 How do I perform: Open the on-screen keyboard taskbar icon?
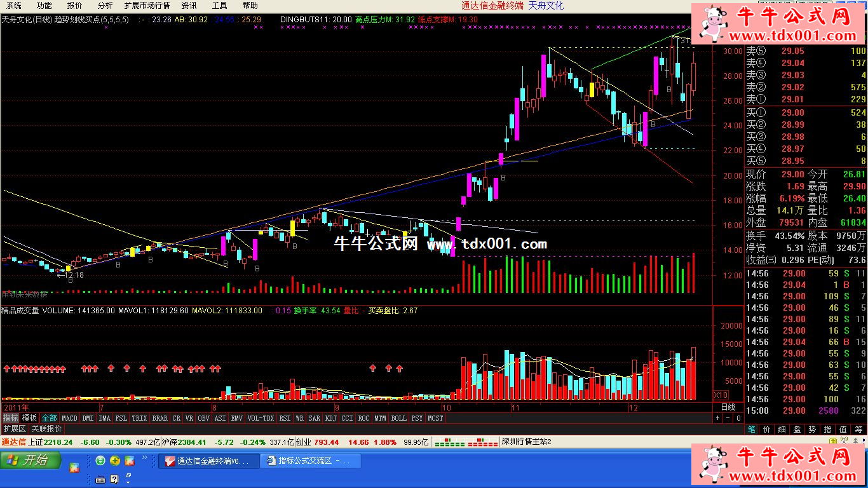click(x=100, y=478)
